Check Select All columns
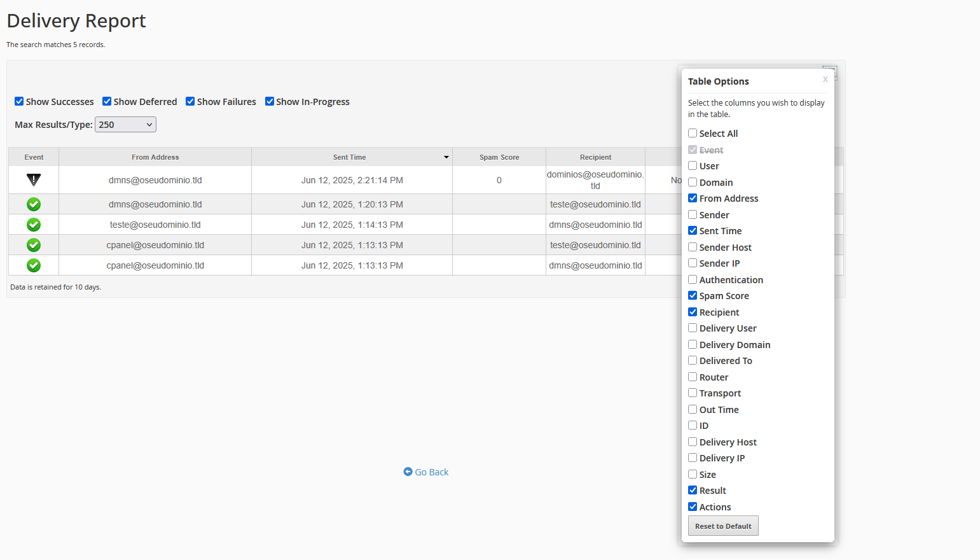980x560 pixels. (x=693, y=133)
